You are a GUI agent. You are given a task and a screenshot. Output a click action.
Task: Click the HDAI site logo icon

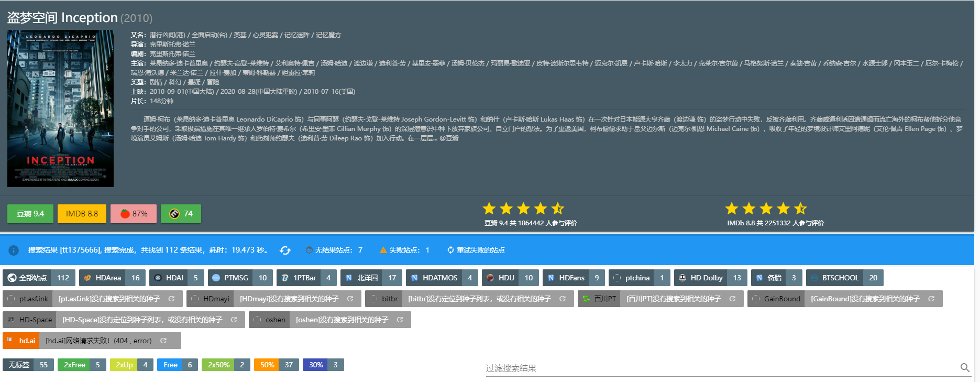click(158, 278)
